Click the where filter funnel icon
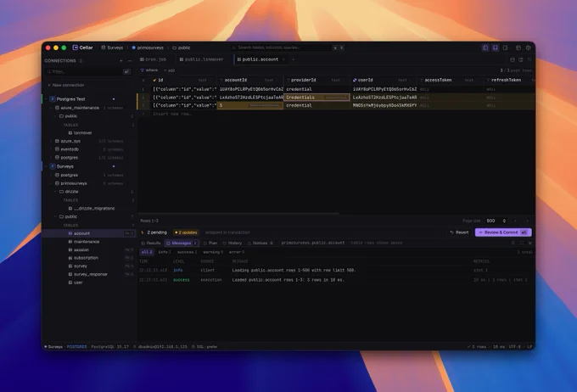The width and height of the screenshot is (577, 392). click(142, 70)
